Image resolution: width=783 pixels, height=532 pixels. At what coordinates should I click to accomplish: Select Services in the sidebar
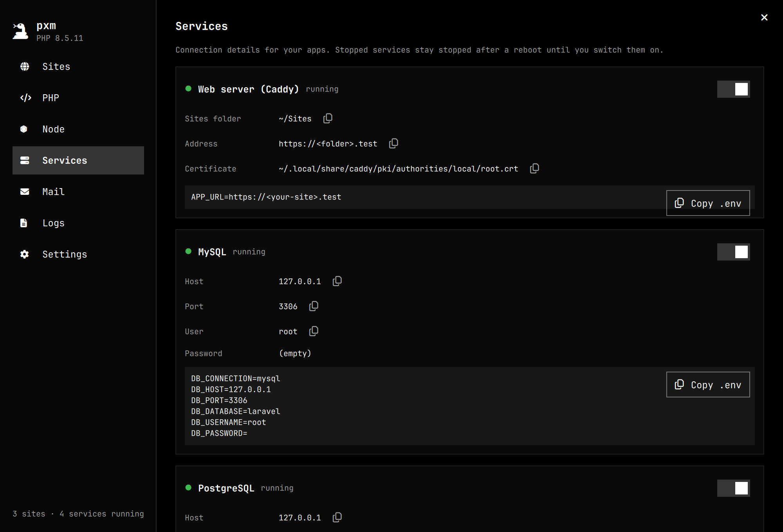78,160
